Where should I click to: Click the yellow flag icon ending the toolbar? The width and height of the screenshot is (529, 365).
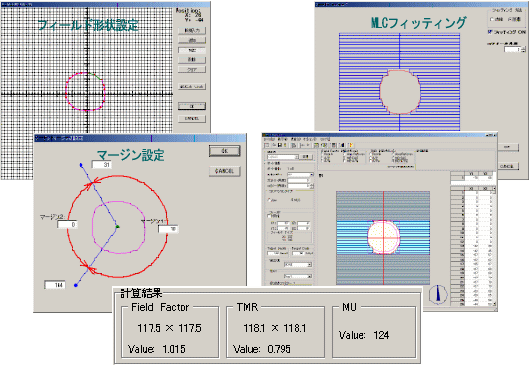point(351,145)
